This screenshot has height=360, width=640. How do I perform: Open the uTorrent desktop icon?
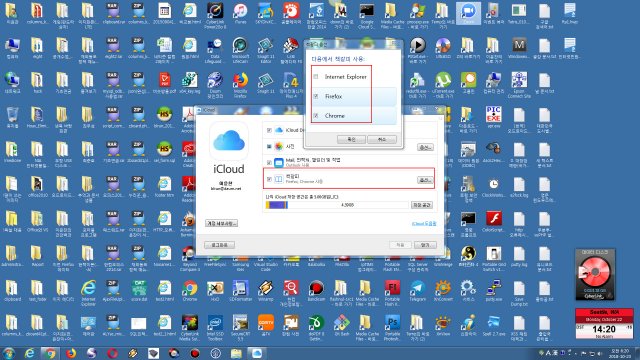click(x=443, y=83)
